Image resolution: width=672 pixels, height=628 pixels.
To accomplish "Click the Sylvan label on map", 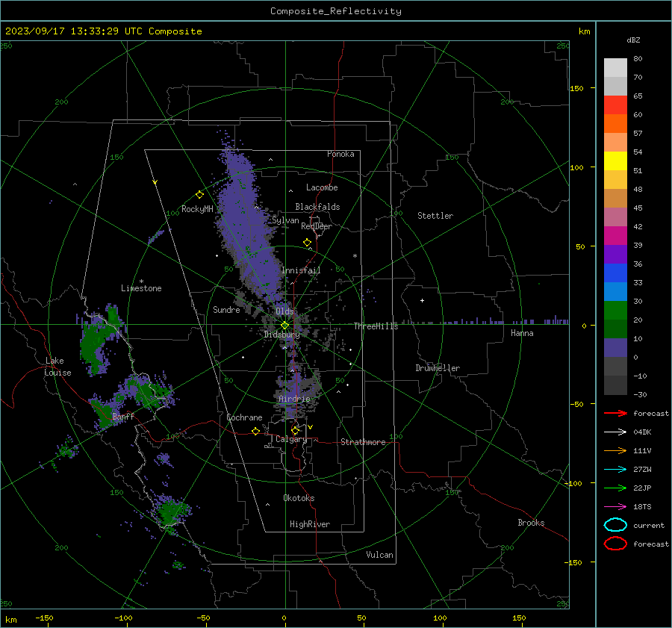I will 285,220.
